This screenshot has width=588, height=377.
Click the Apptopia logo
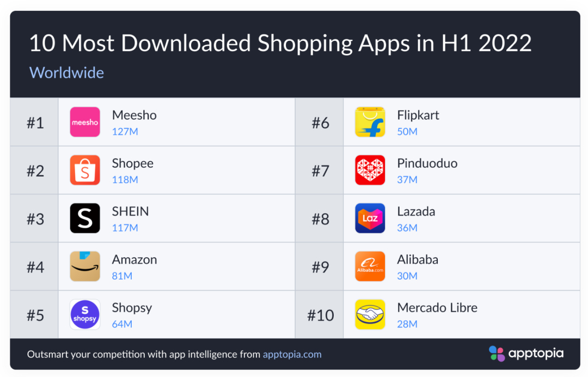tap(526, 354)
